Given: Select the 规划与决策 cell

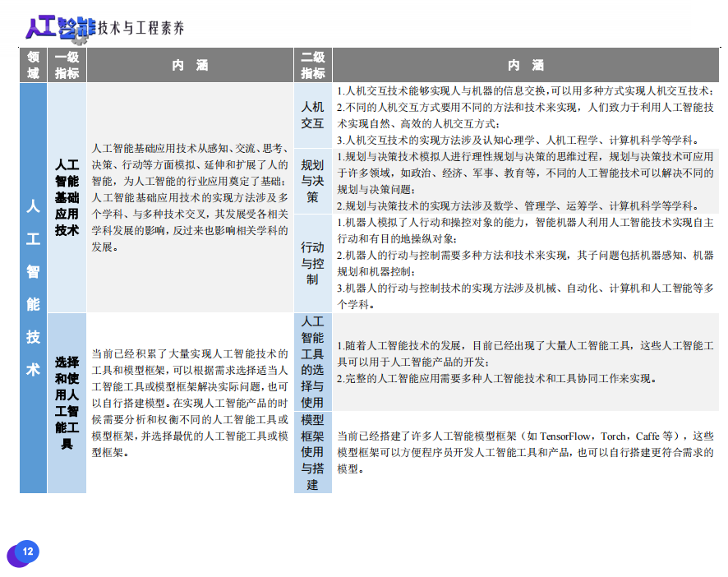Looking at the screenshot, I should 312,181.
